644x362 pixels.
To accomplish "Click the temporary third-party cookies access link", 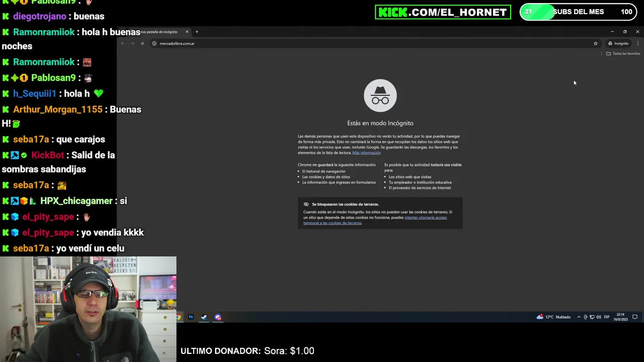I will [375, 220].
